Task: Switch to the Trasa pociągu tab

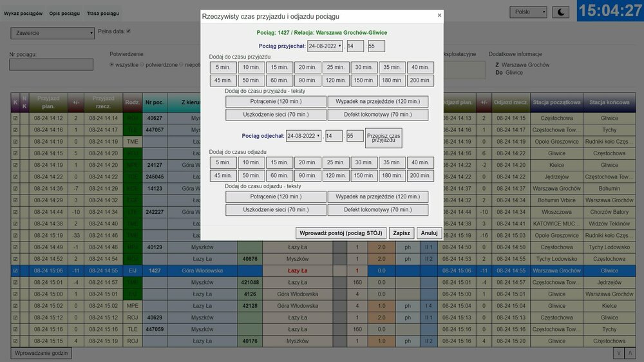Action: point(103,14)
